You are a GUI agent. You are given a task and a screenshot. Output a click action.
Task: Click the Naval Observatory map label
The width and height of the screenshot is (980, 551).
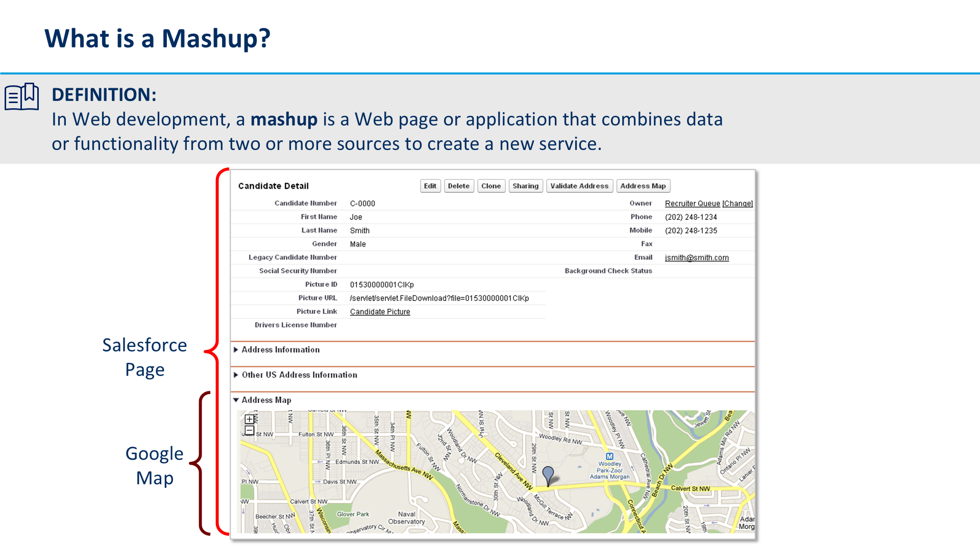(406, 518)
